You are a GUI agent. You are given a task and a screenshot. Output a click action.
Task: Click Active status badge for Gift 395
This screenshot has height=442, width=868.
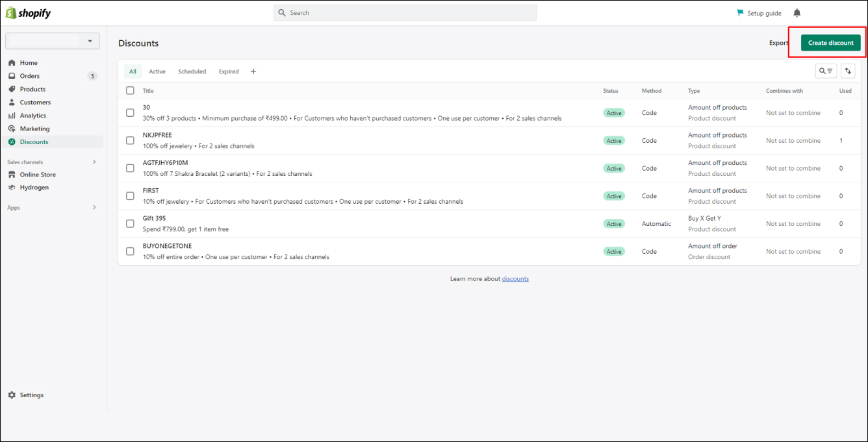pos(614,224)
